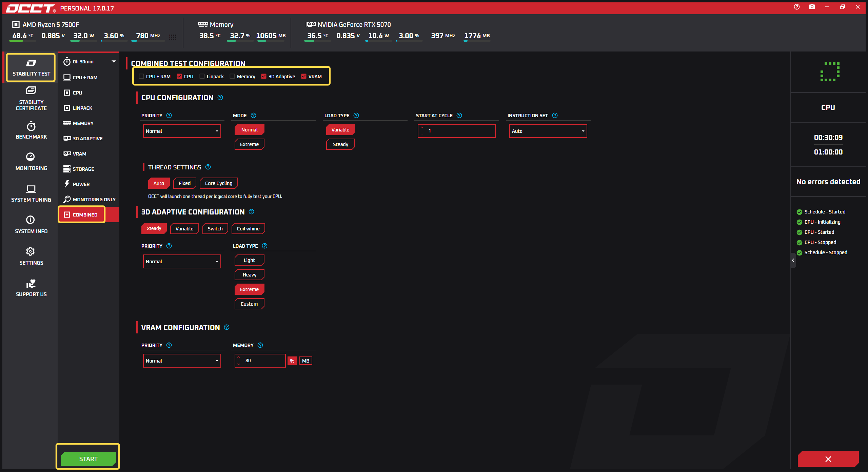Enable the Memory checkbox
This screenshot has height=472, width=868.
tap(232, 77)
